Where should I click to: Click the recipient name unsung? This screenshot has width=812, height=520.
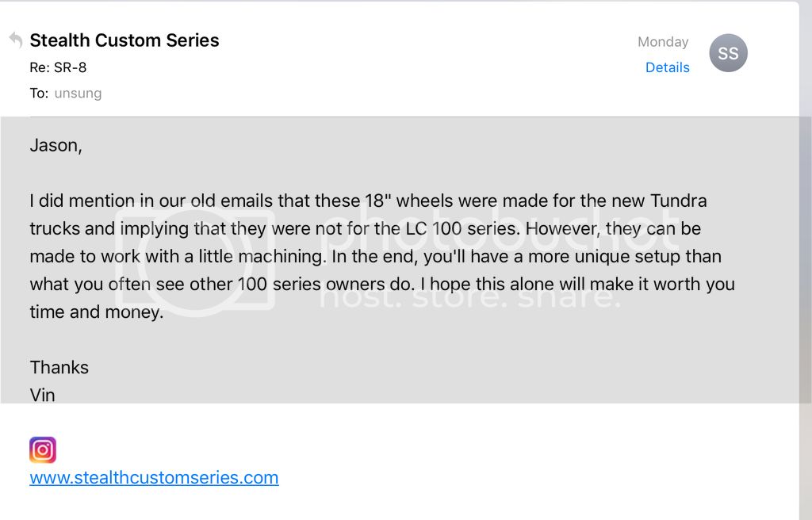click(78, 94)
